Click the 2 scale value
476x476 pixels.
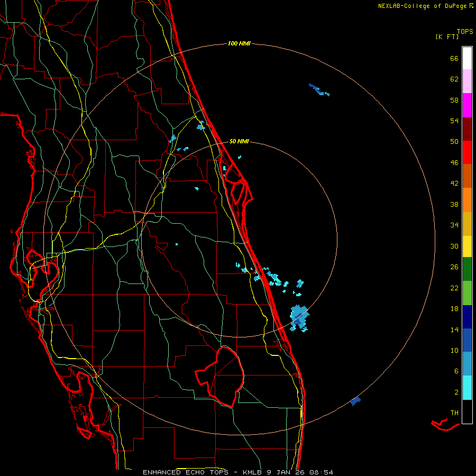[456, 392]
